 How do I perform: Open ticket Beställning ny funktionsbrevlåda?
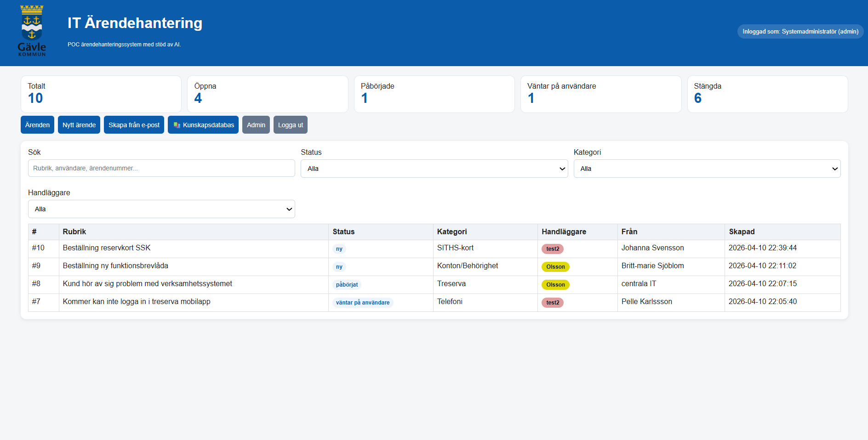(115, 266)
